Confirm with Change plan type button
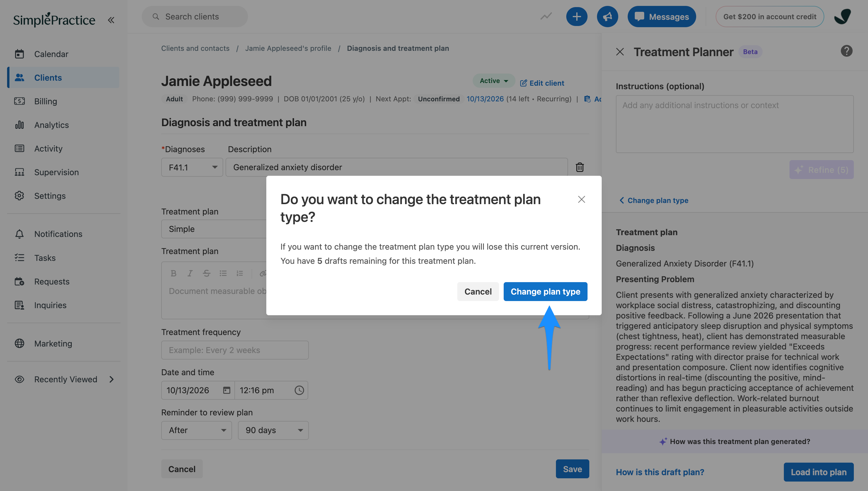868x491 pixels. (x=545, y=291)
